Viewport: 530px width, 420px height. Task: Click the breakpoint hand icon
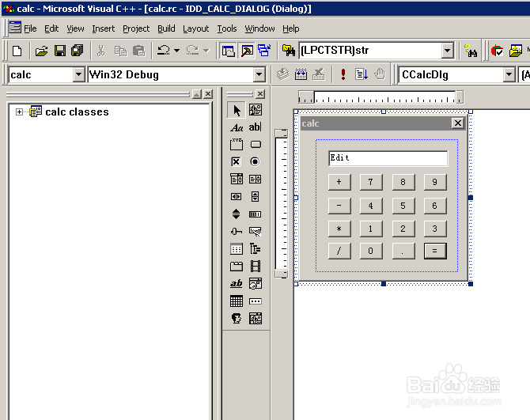[x=380, y=74]
